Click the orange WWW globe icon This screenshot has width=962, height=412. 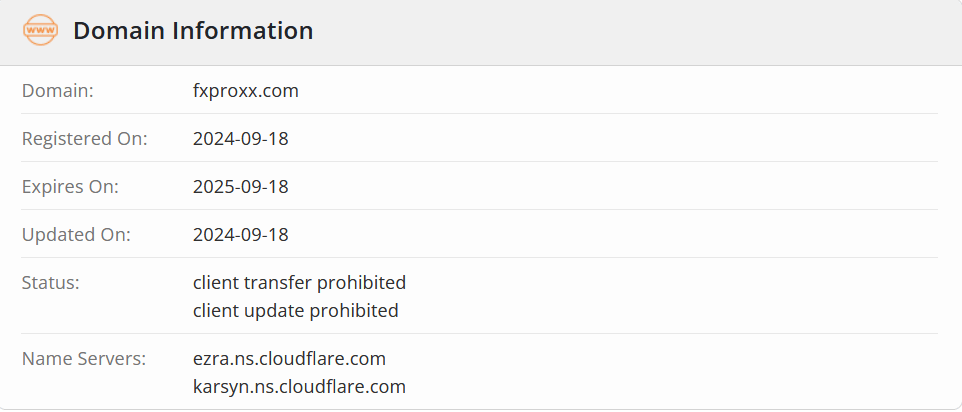tap(40, 30)
